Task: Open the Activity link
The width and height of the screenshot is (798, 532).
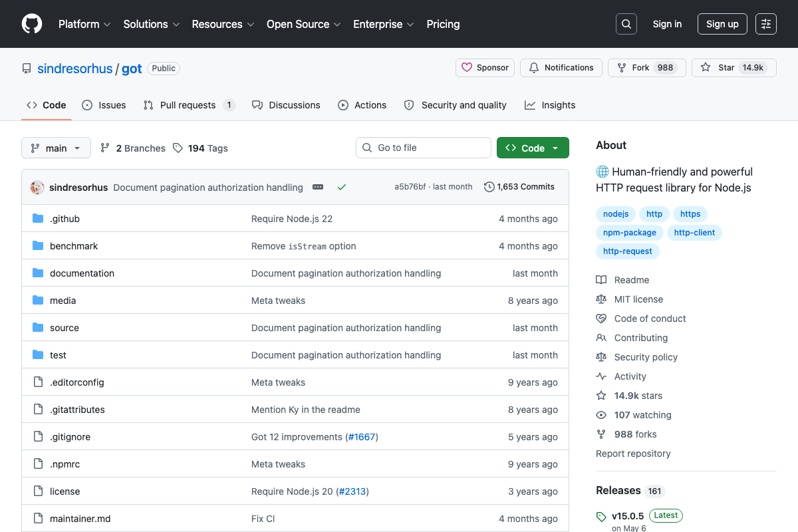Action: (621, 376)
